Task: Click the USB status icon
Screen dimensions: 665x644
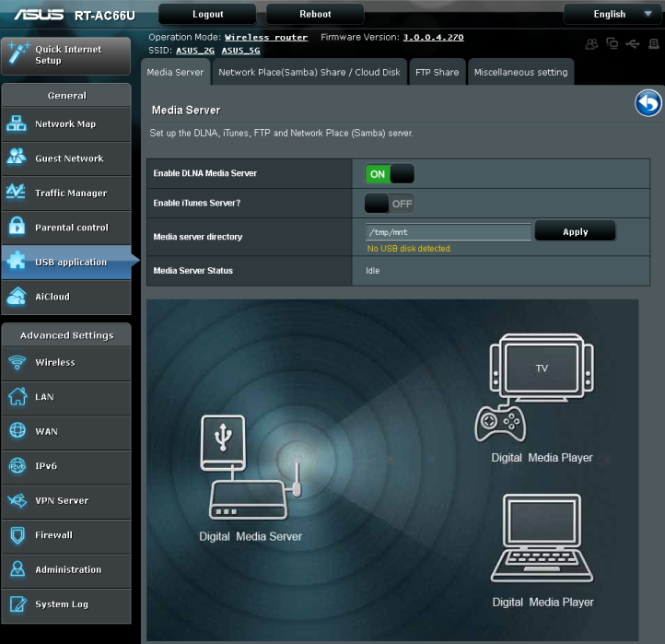Action: [633, 43]
